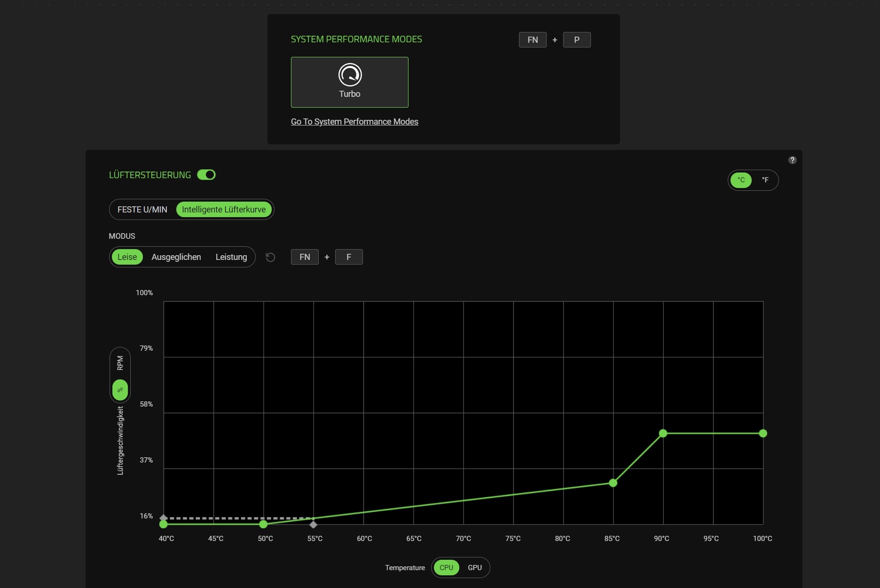Click the fan curve point at 90°C
This screenshot has height=588, width=880.
click(663, 433)
